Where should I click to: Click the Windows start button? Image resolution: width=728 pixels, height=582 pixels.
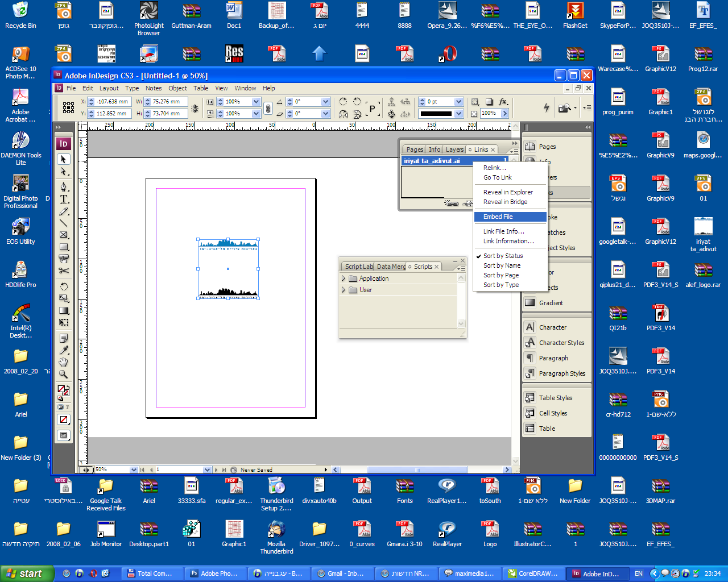pyautogui.click(x=27, y=573)
